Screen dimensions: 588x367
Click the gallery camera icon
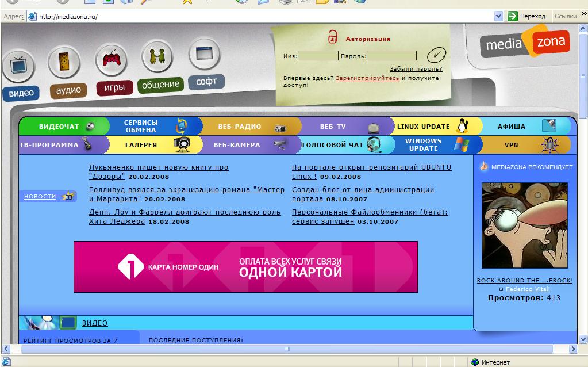point(182,144)
